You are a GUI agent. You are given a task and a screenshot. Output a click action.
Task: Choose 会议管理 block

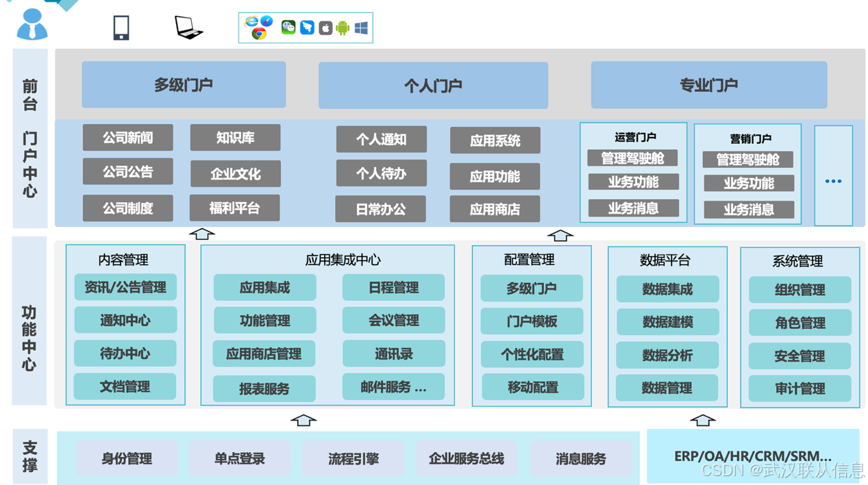click(393, 320)
